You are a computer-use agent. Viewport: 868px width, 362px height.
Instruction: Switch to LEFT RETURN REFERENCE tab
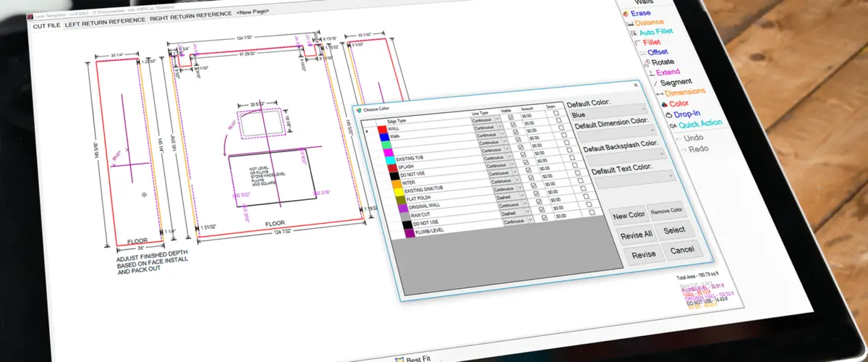[104, 24]
